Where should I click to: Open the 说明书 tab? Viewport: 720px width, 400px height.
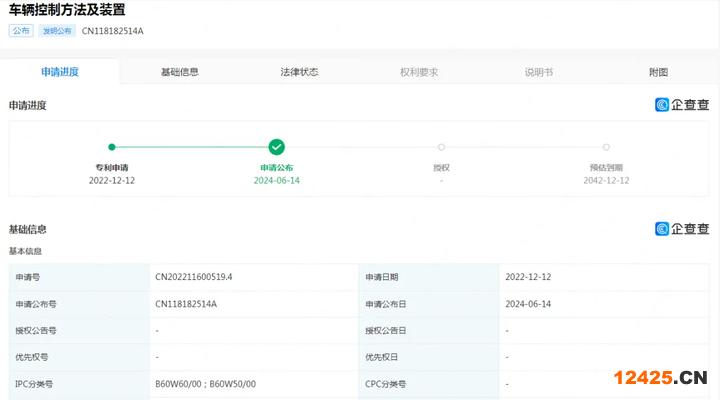539,72
